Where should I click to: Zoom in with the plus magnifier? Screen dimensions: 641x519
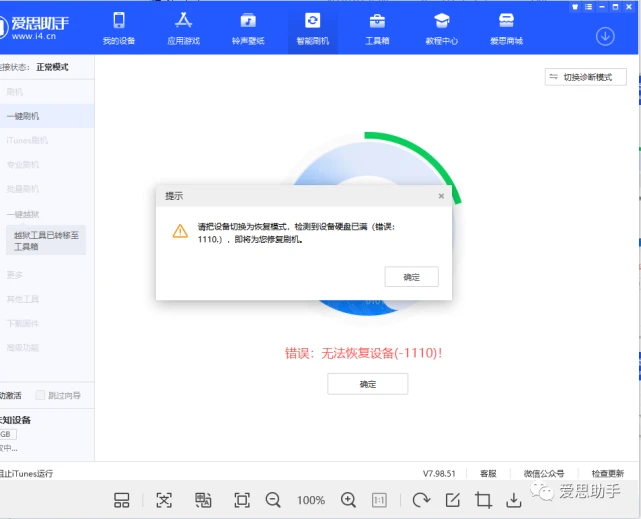click(348, 500)
